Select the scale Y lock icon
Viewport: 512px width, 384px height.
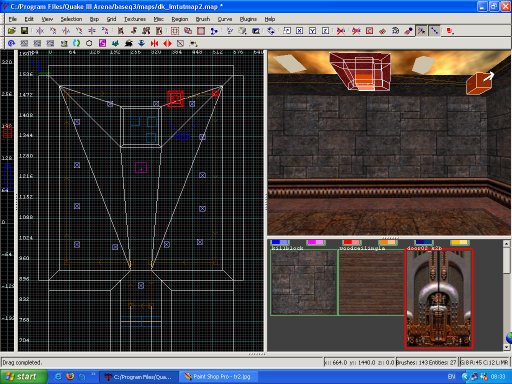coord(313,31)
